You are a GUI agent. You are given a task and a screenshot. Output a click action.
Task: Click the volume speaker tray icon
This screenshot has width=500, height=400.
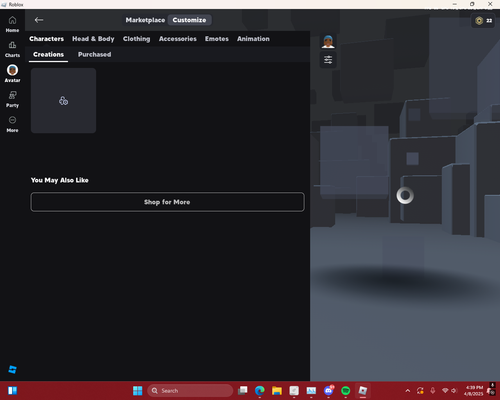coord(454,391)
